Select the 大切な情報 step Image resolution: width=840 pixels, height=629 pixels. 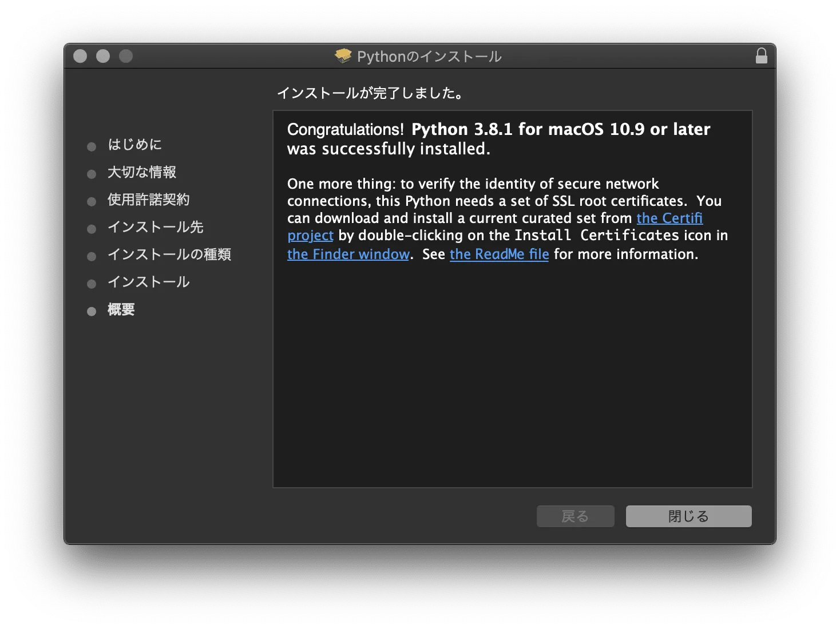pyautogui.click(x=142, y=172)
